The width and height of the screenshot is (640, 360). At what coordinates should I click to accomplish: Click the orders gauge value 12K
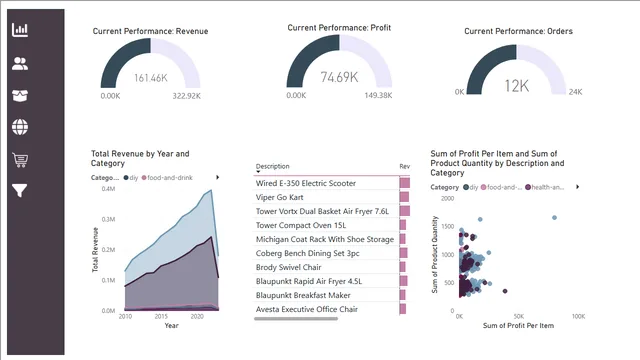click(516, 86)
